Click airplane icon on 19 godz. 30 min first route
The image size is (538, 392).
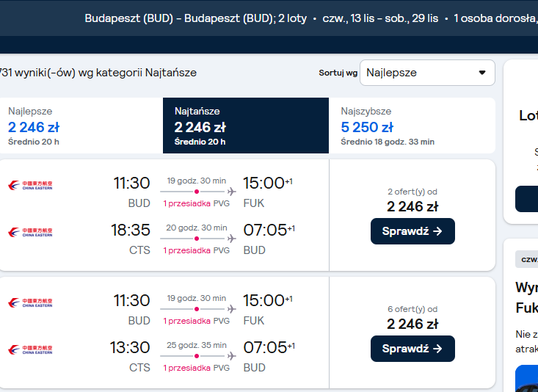(232, 192)
